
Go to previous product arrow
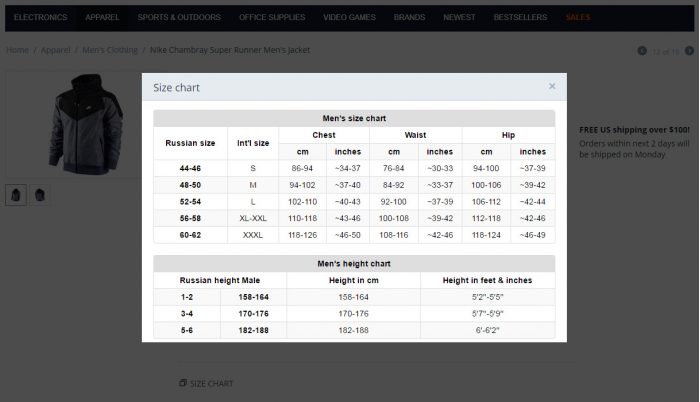642,51
